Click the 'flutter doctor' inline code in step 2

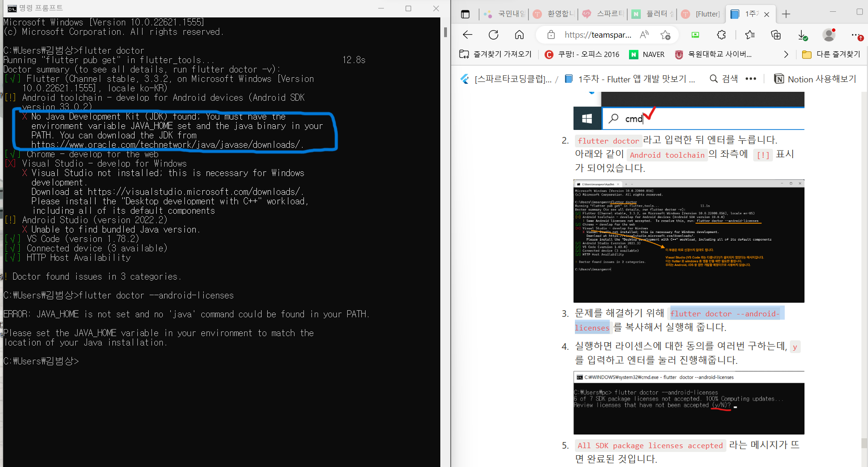tap(608, 141)
